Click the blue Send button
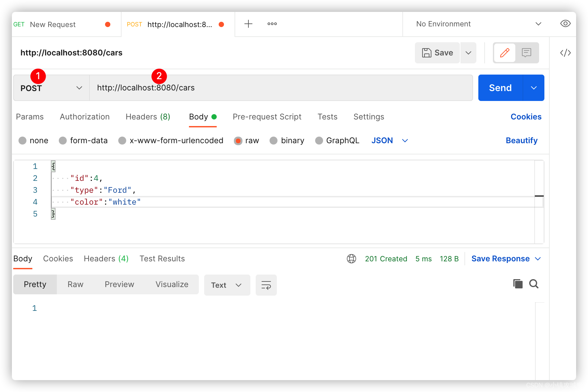Screen dimensions: 588x392 (500, 88)
